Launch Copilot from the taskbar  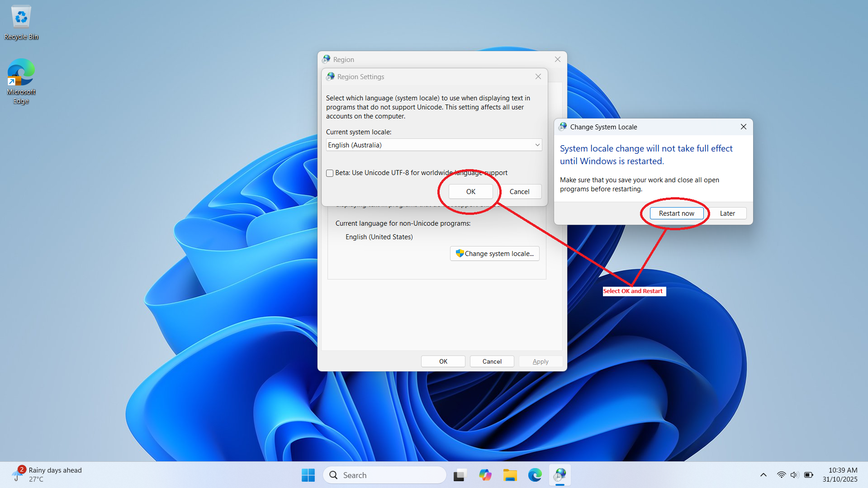click(x=485, y=475)
